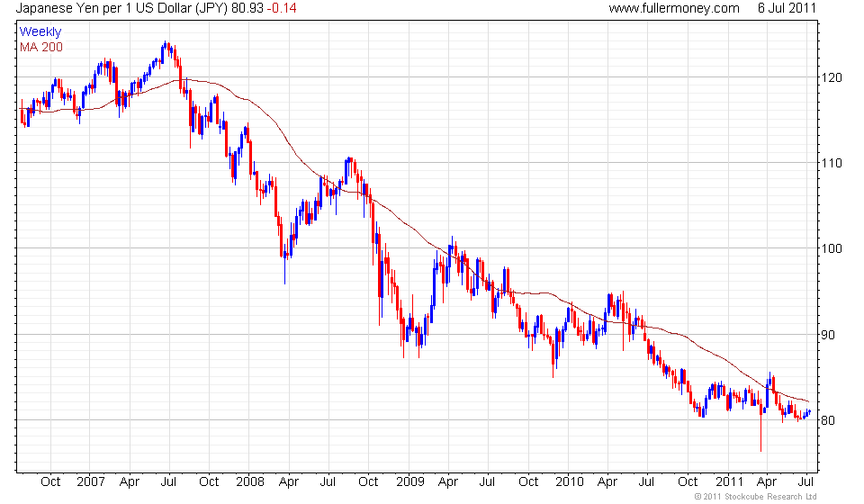Screen dimensions: 864x504
Task: Click the red change value -0.14
Action: coord(282,8)
